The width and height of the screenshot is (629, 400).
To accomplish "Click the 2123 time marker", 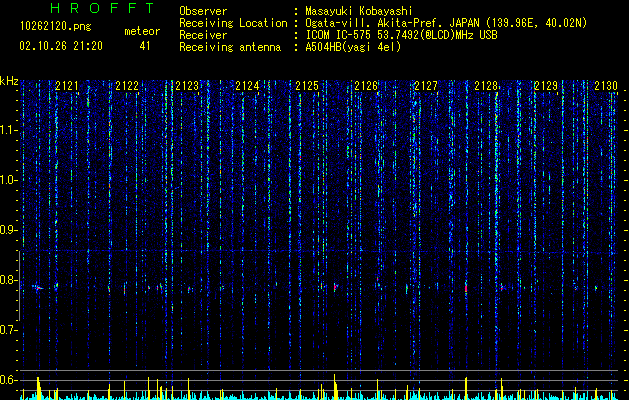I will [x=187, y=86].
